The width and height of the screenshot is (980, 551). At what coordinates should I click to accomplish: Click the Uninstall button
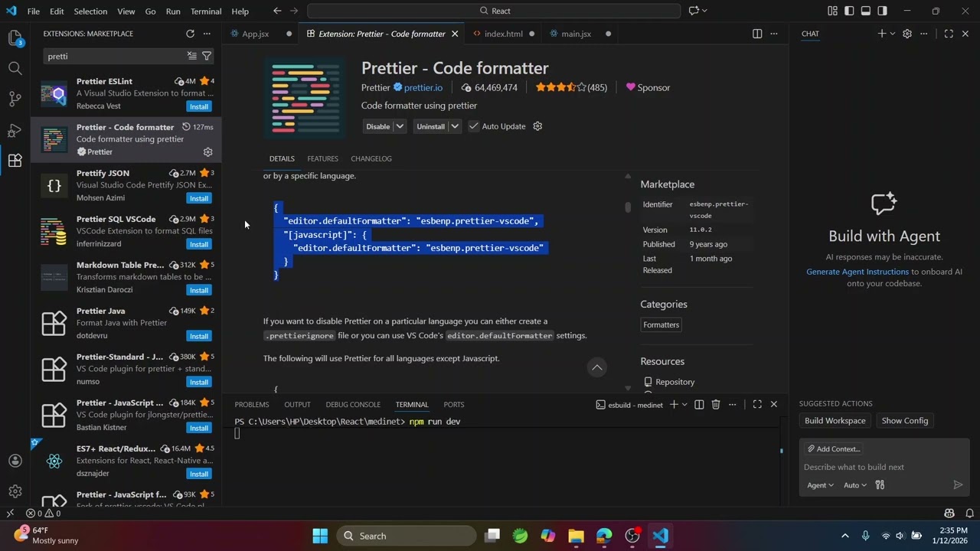pyautogui.click(x=431, y=126)
